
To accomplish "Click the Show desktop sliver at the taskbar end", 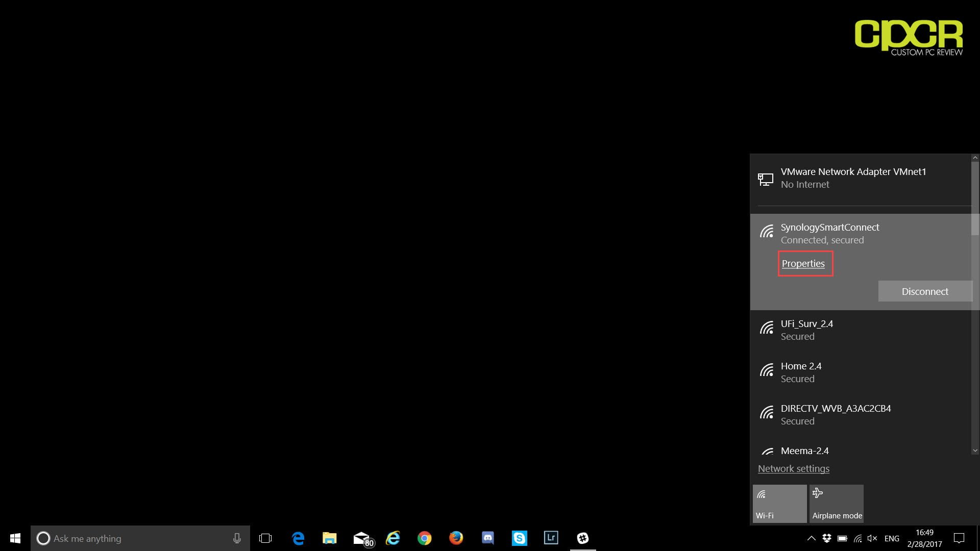I will coord(978,538).
